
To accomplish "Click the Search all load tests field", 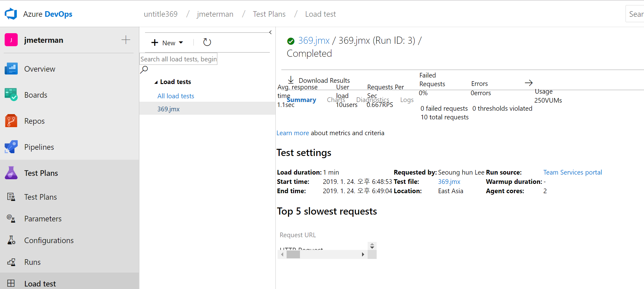I will tap(179, 59).
